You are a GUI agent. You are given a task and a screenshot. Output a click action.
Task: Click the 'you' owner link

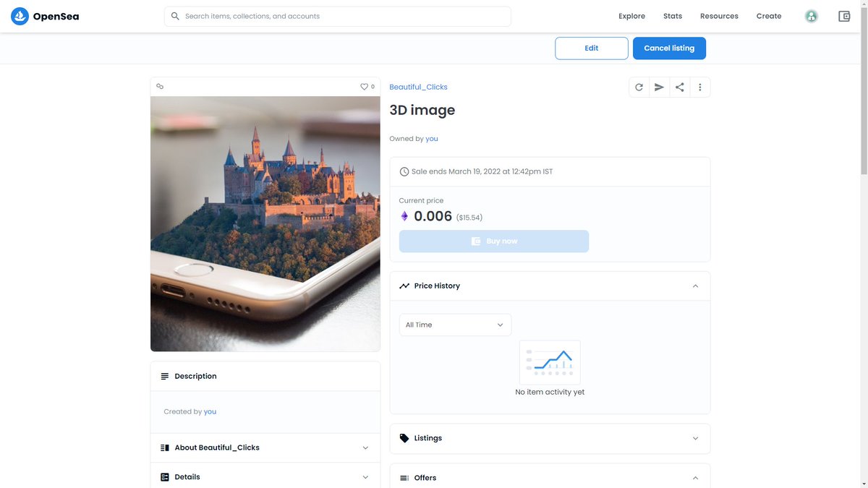pos(432,139)
